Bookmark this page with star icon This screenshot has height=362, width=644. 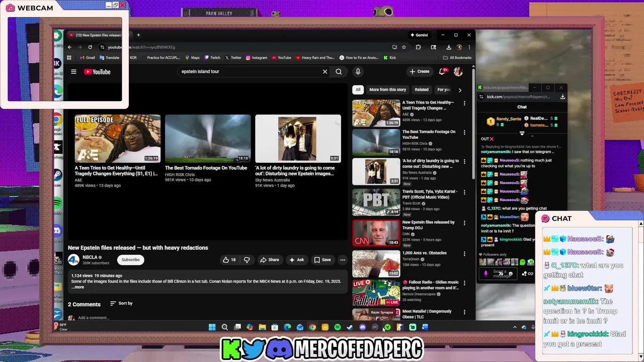pos(404,47)
